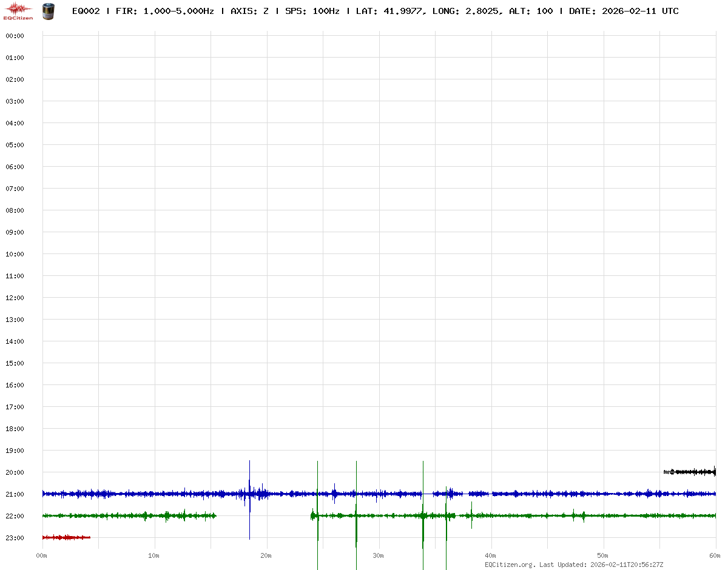
Task: Click the green 22:00 trace near 10m
Action: 146,515
